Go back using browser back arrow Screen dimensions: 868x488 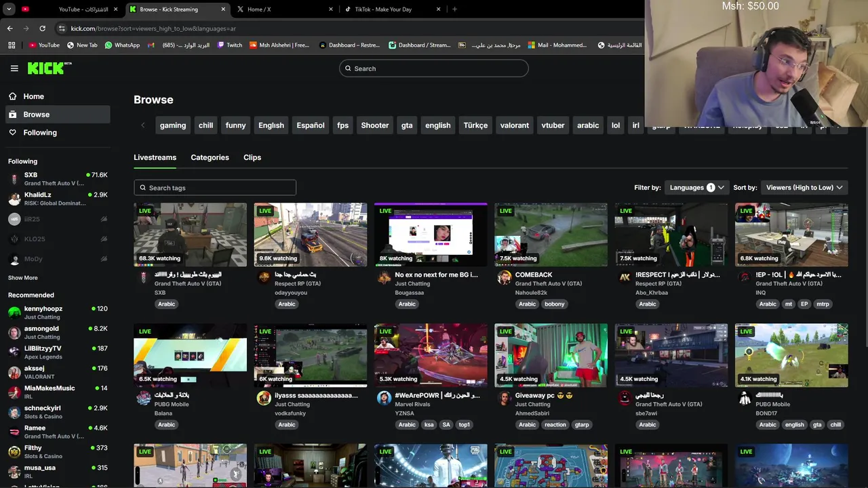10,28
